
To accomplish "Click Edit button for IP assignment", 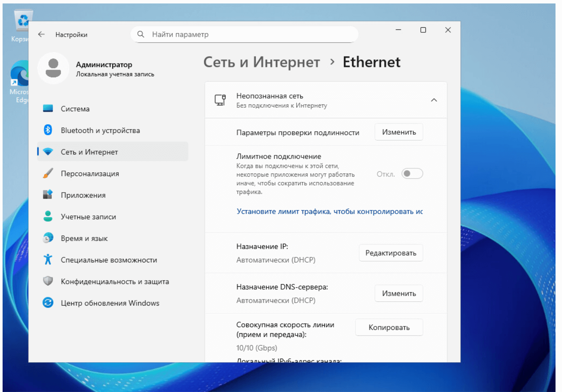I will tap(391, 253).
